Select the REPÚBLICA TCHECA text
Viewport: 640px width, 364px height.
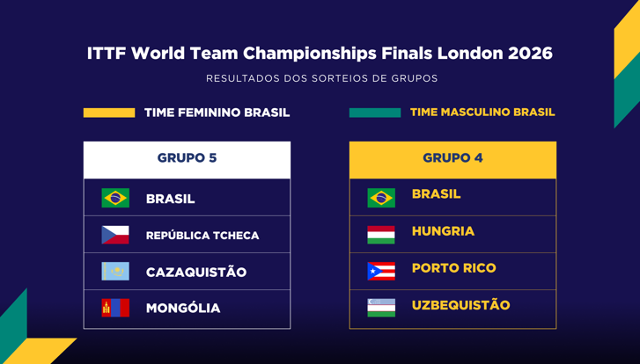[x=202, y=236]
